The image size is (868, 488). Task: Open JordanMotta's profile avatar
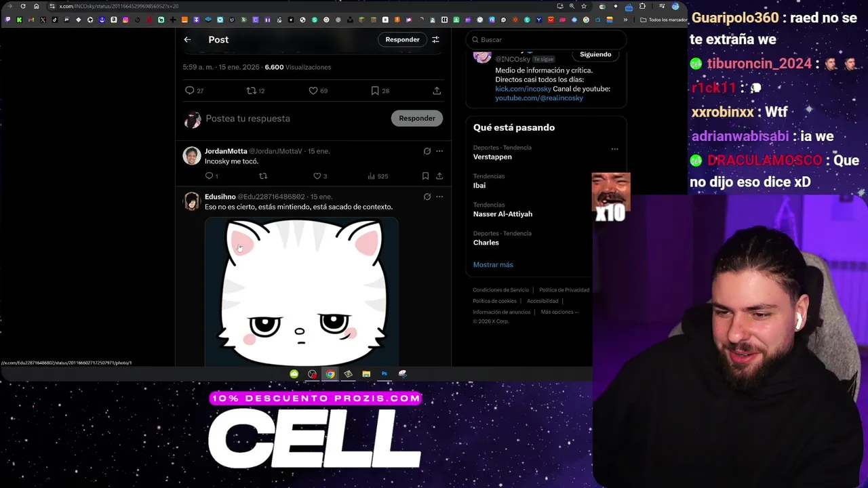192,156
